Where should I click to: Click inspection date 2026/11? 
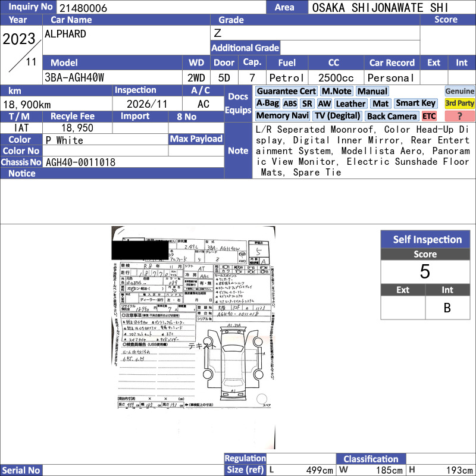coord(147,104)
